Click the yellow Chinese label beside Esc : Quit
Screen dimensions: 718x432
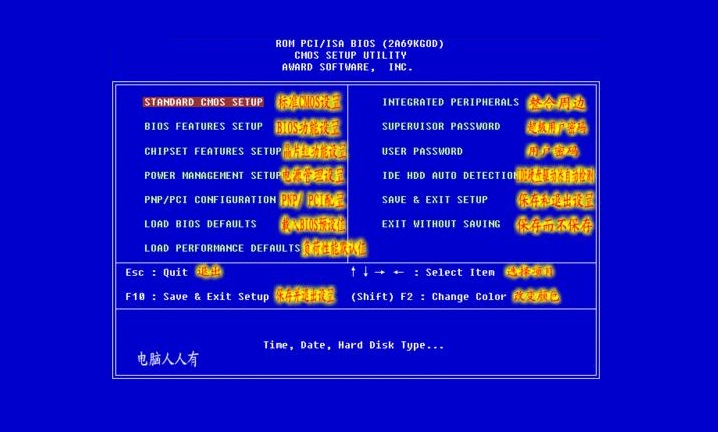coord(209,272)
